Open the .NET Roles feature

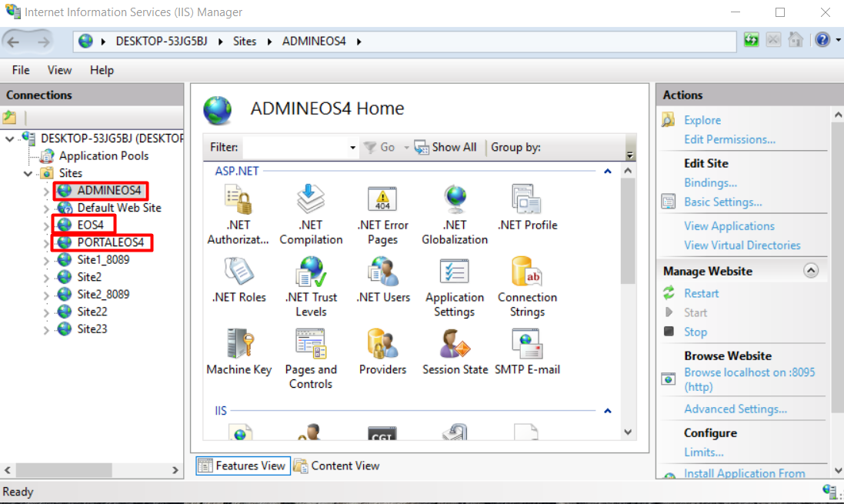coord(239,280)
